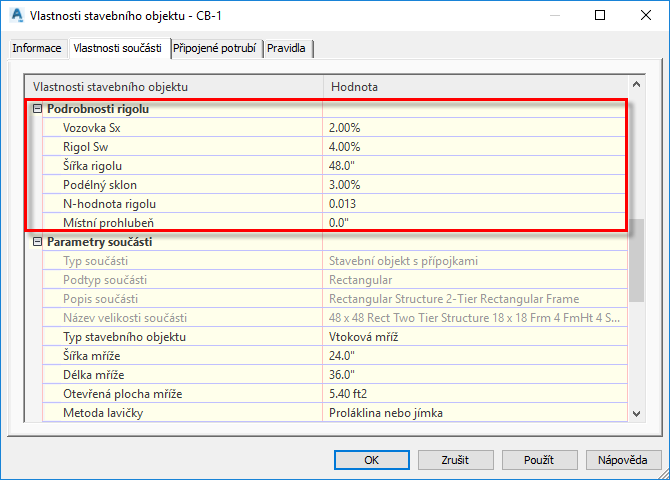Edit the Vozovka Sx value 2.00%

(x=475, y=128)
